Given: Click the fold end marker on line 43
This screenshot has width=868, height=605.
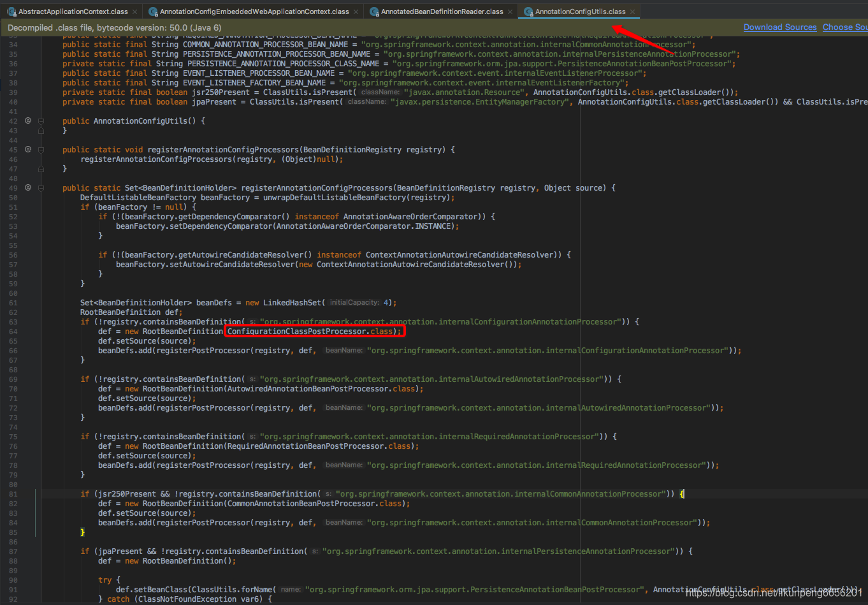Looking at the screenshot, I should (41, 130).
